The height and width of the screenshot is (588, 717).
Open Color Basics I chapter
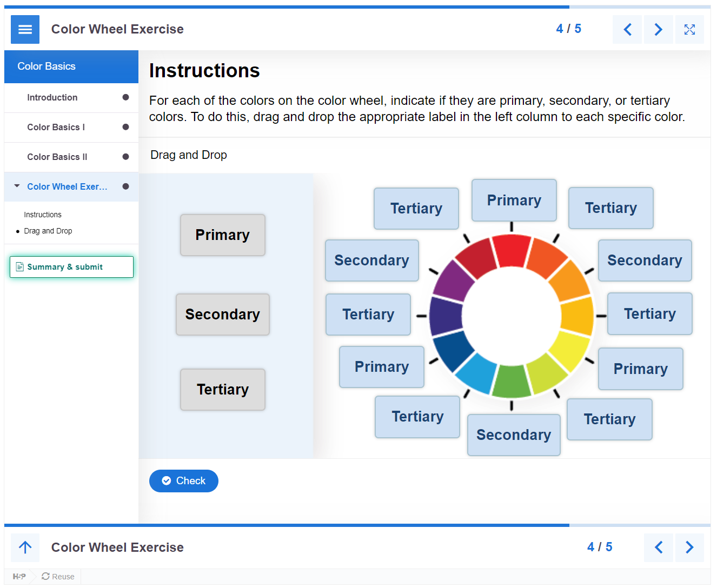click(x=56, y=128)
